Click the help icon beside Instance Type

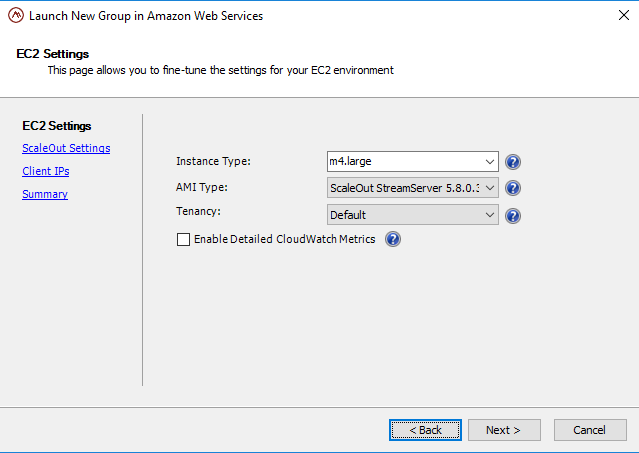pos(513,162)
